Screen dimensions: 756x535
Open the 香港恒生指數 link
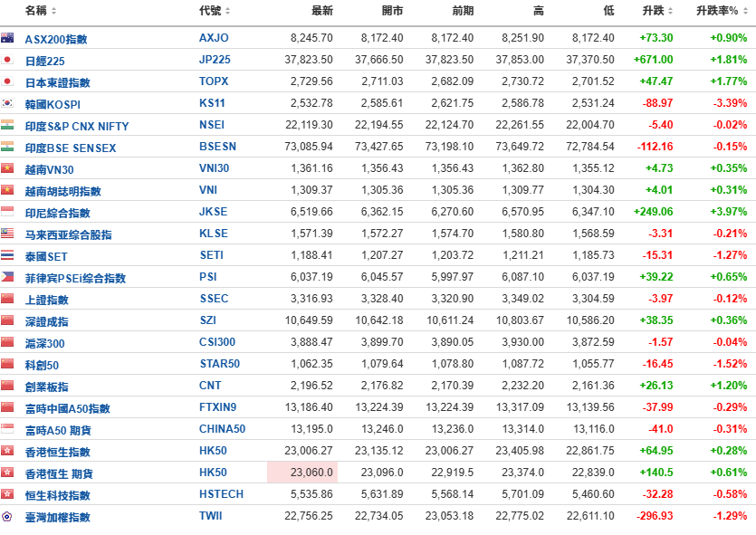(57, 452)
